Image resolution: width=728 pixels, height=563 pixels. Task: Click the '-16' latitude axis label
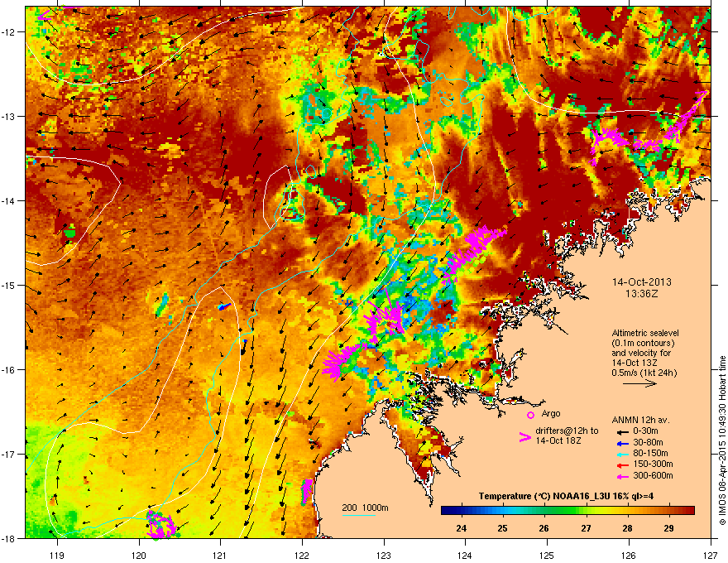[8, 370]
